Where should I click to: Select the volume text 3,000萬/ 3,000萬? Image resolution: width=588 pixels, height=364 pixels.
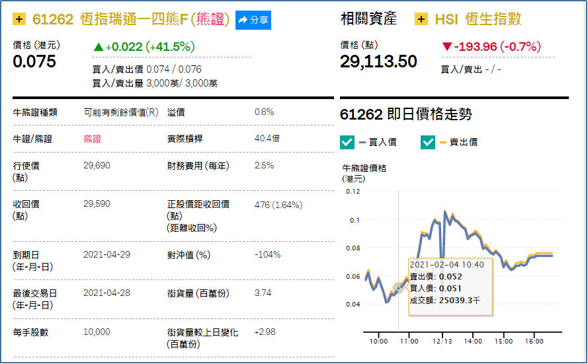click(x=182, y=83)
